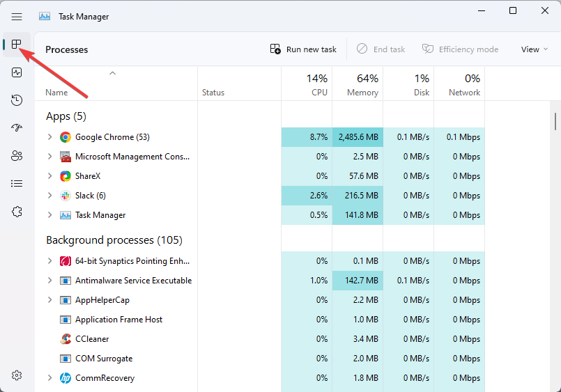Image resolution: width=561 pixels, height=392 pixels.
Task: Sort by the Memory column header
Action: [358, 84]
